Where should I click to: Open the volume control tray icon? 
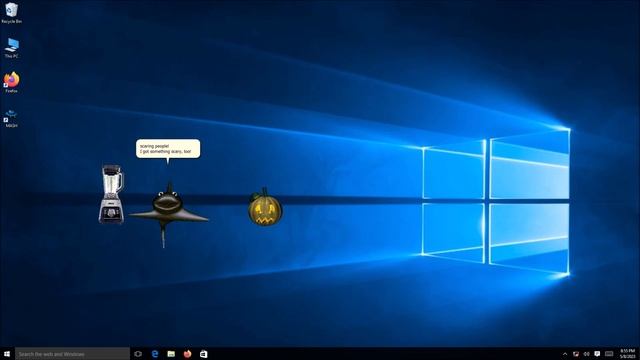click(587, 354)
